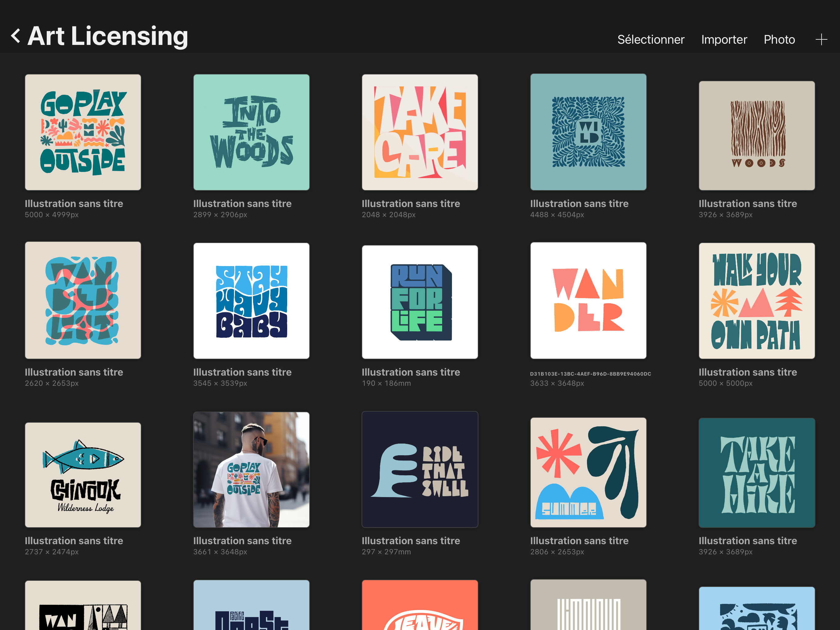Screen dimensions: 840x630
Task: Open the Pacific Coast blue artwork
Action: (252, 605)
